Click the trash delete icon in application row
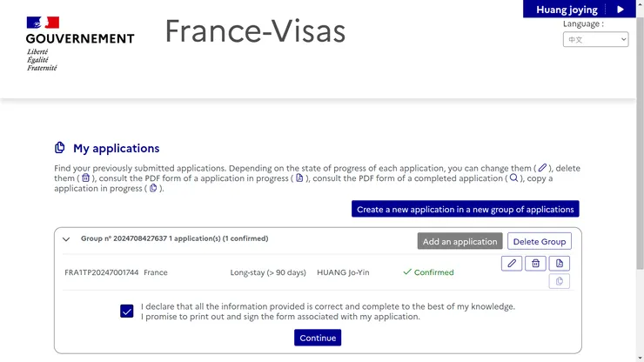The width and height of the screenshot is (644, 362). coord(535,264)
